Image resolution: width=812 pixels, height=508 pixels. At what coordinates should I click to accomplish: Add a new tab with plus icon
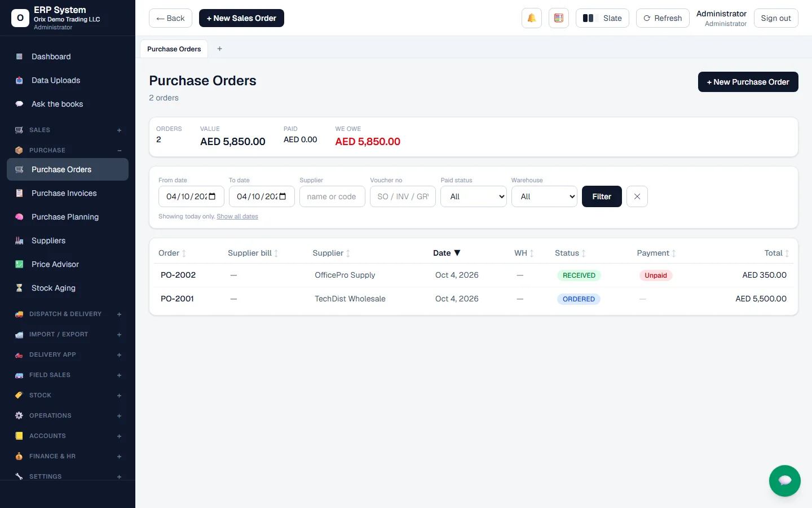pos(219,49)
